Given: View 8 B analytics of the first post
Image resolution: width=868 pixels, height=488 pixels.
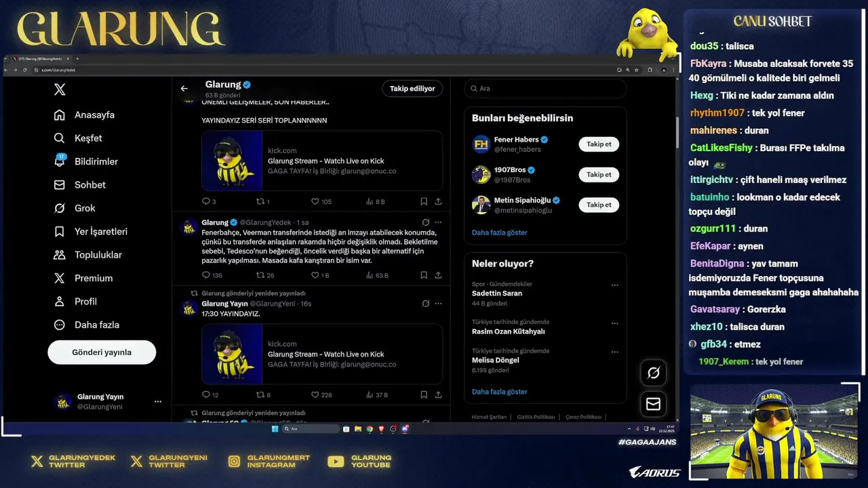Looking at the screenshot, I should coord(375,201).
